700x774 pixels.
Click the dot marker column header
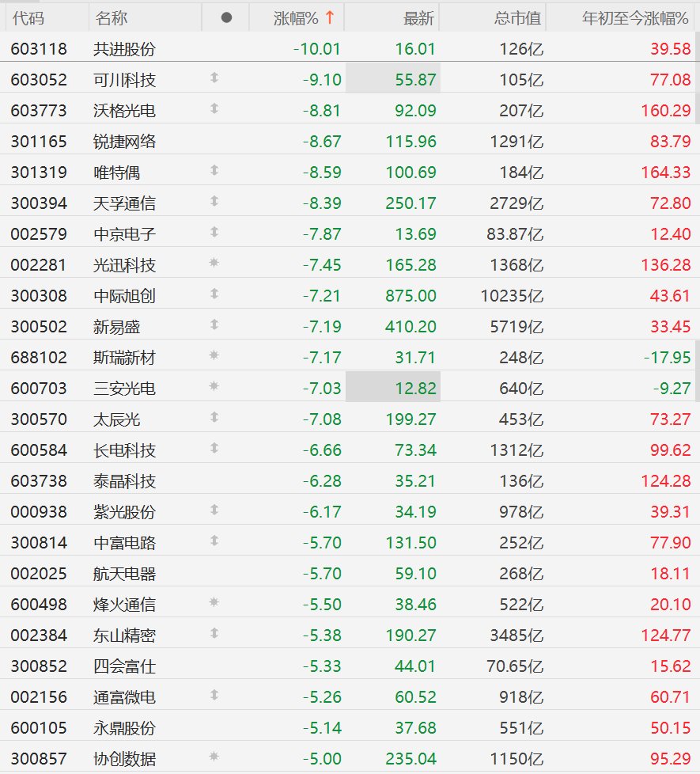(x=226, y=17)
